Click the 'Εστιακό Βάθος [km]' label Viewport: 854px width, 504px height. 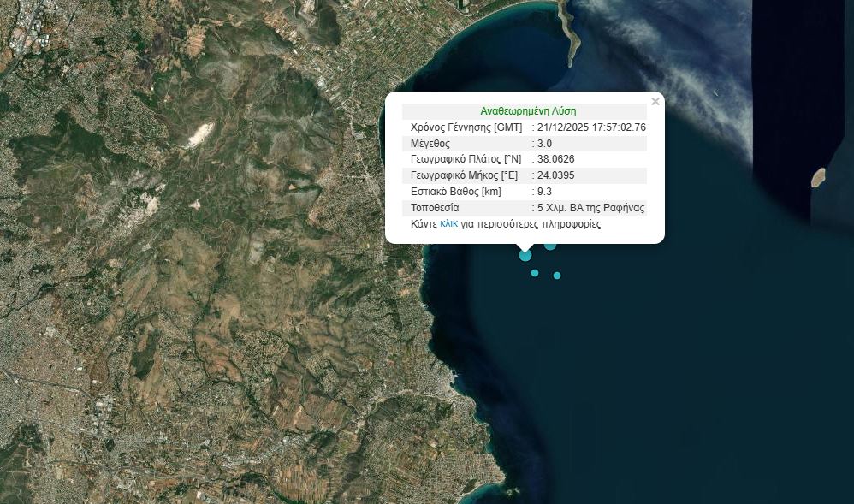tap(456, 192)
